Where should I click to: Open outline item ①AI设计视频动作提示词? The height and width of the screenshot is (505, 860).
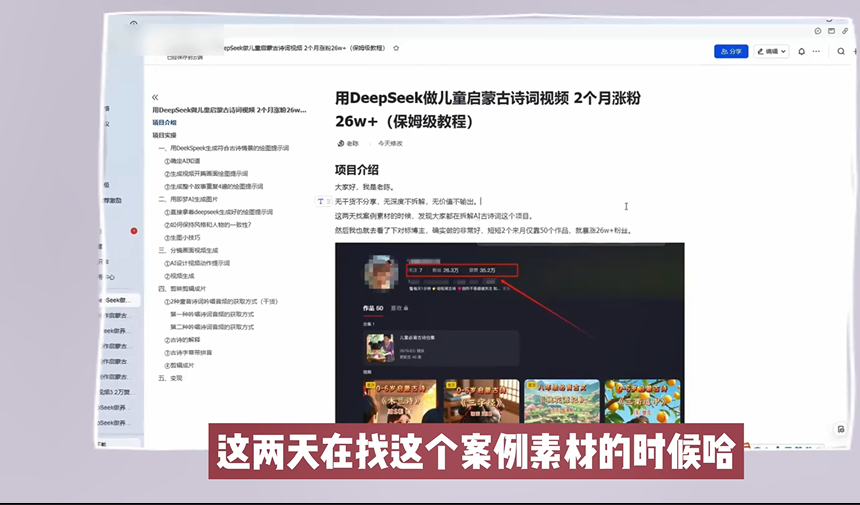[197, 263]
